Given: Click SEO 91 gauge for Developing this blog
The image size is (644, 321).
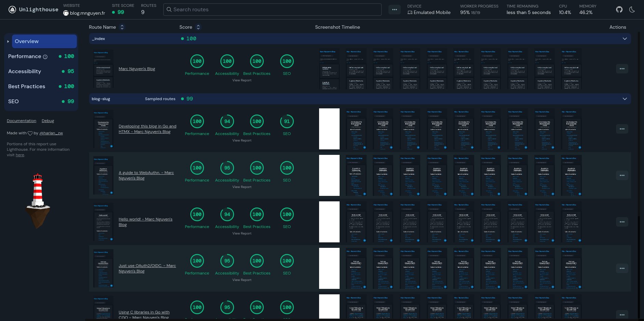Looking at the screenshot, I should [287, 121].
